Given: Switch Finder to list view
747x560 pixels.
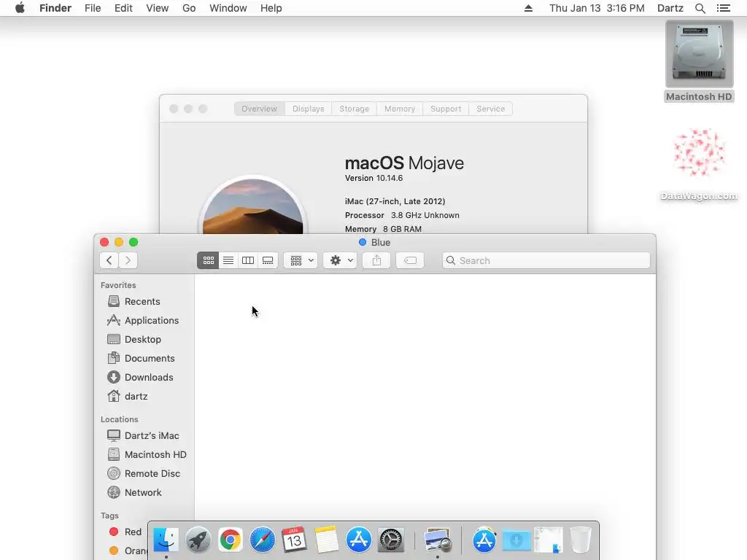Looking at the screenshot, I should 228,260.
